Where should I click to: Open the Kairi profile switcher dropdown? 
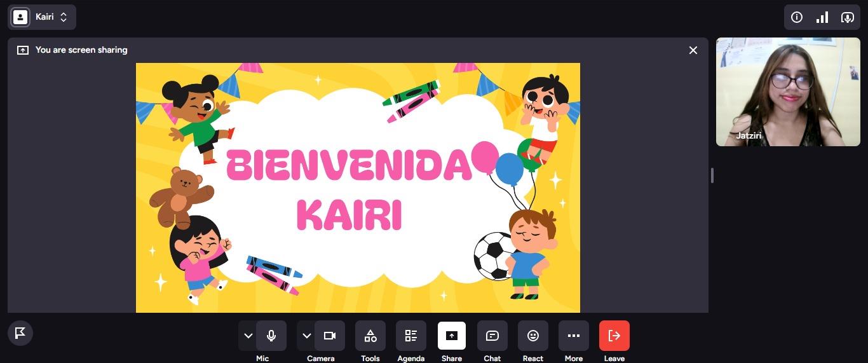pos(42,17)
